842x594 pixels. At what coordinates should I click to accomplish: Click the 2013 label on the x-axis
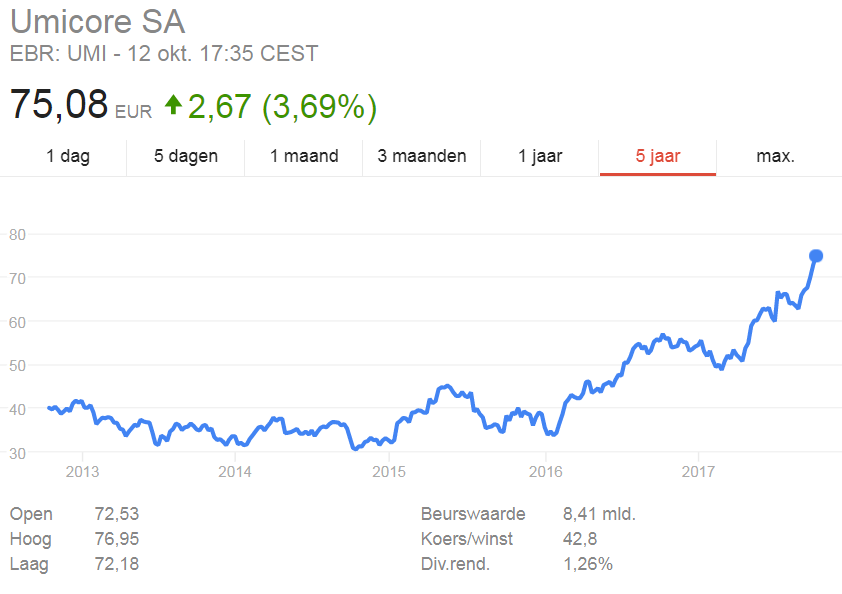click(x=82, y=472)
